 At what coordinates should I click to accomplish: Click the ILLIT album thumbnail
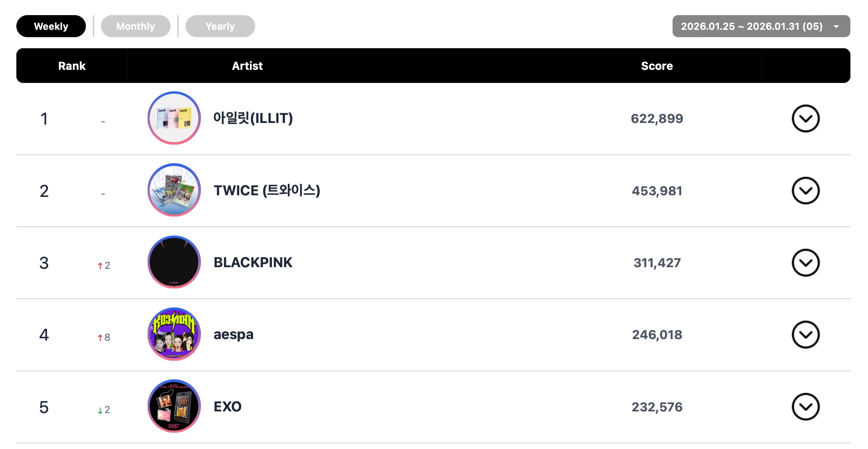click(x=174, y=118)
